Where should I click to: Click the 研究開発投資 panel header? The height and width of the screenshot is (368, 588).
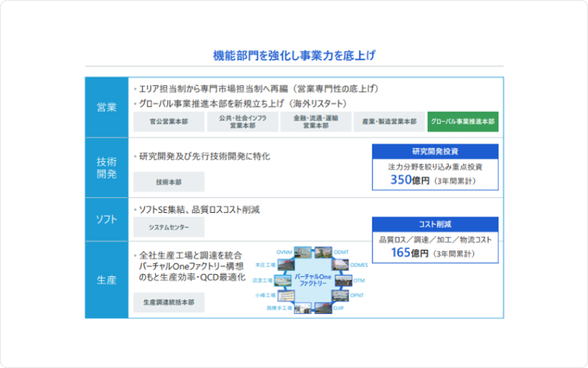tap(435, 152)
